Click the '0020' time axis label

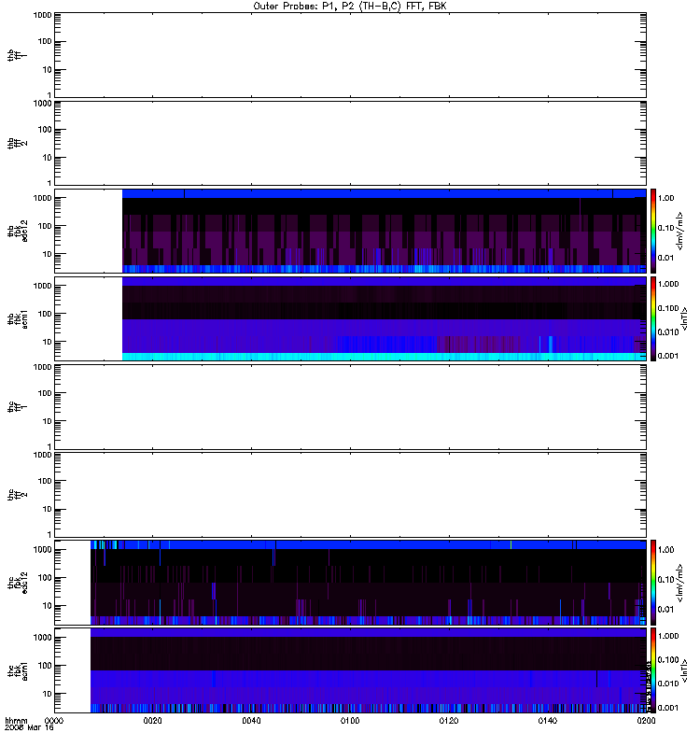point(152,721)
